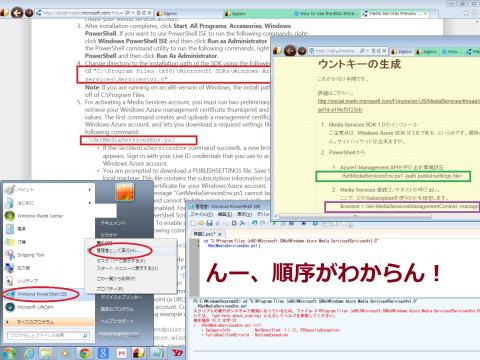Open Yahoo icon on taskbar
This screenshot has height=360, width=480.
[x=178, y=353]
